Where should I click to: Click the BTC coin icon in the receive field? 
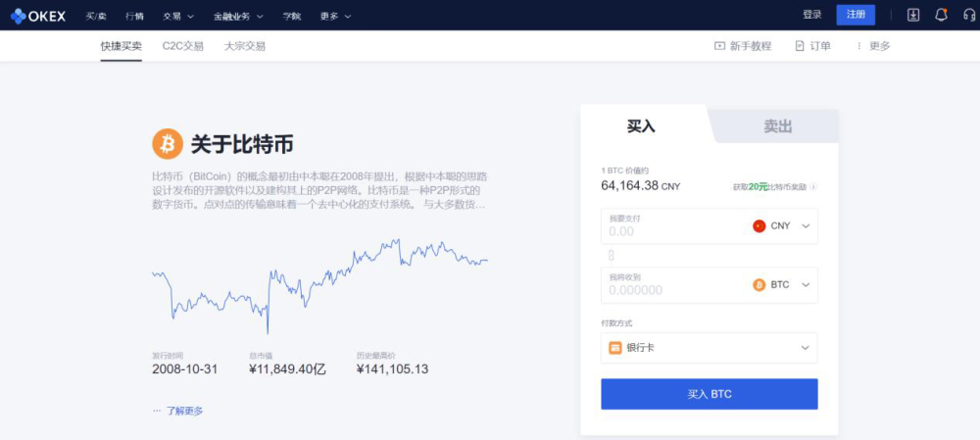click(x=759, y=285)
